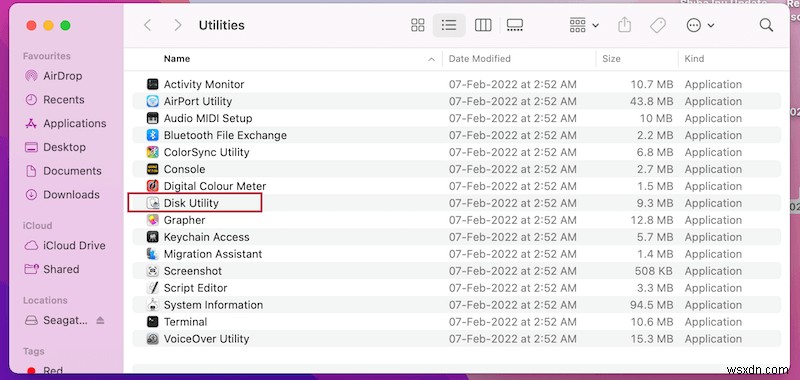This screenshot has height=380, width=800.
Task: Select the Keychain Access icon
Action: (153, 237)
